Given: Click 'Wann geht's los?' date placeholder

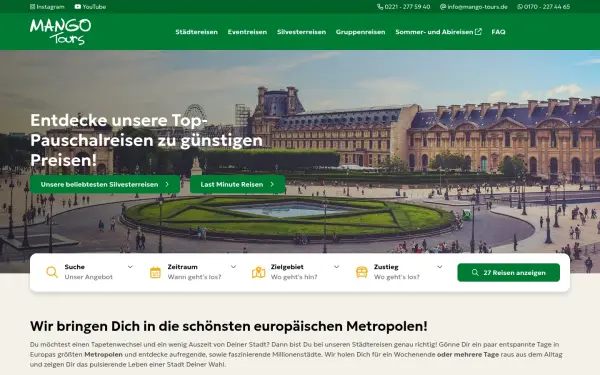Looking at the screenshot, I should coord(194,277).
